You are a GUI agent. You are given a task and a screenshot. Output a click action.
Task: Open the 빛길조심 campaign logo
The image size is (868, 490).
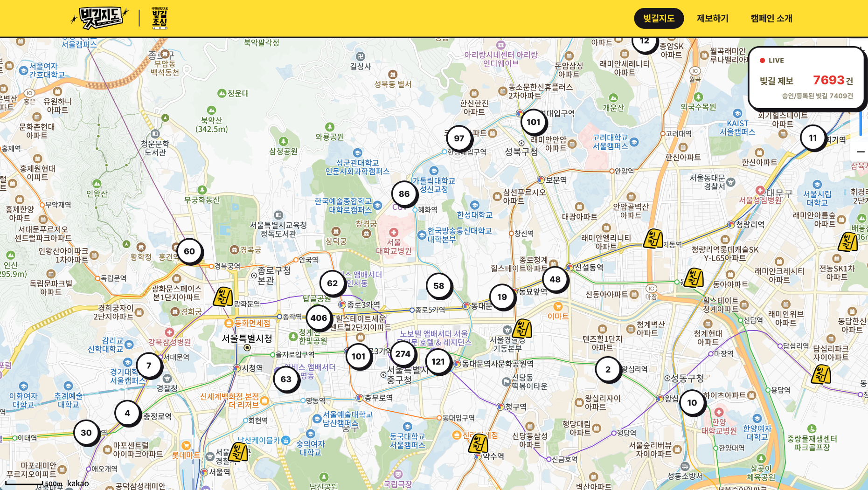[x=160, y=18]
